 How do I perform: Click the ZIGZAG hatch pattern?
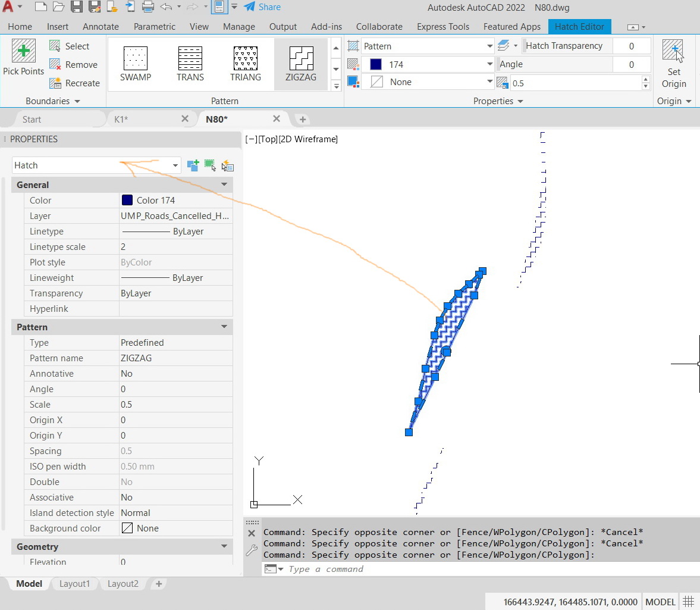click(x=301, y=62)
